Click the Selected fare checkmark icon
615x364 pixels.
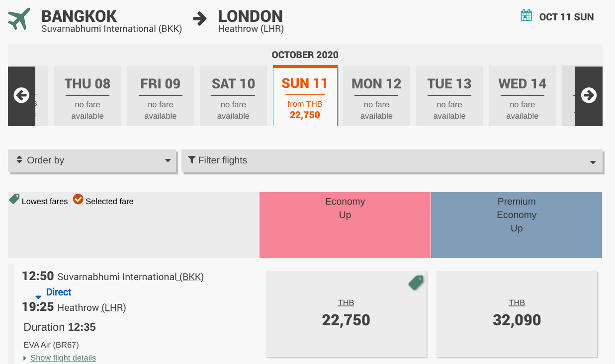click(78, 200)
